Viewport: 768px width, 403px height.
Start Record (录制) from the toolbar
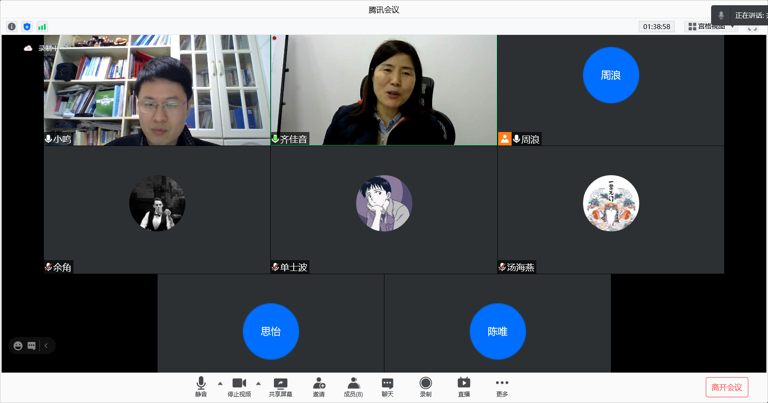tap(425, 386)
